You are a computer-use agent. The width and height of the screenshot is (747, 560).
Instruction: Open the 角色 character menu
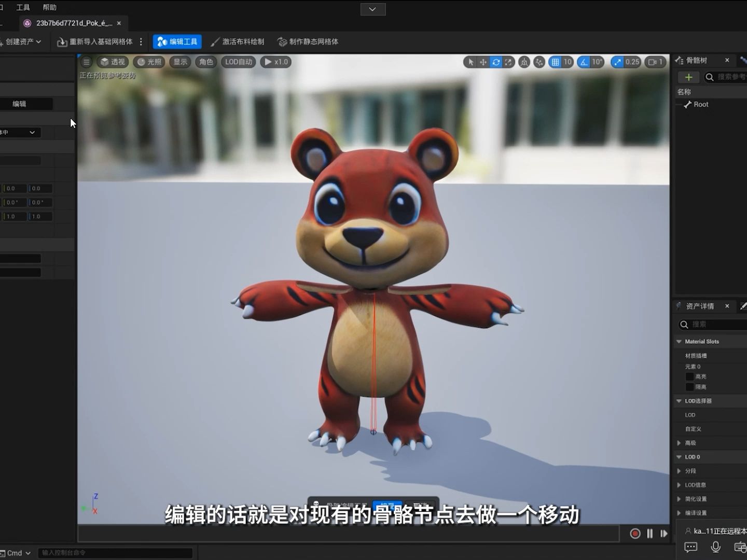(x=206, y=62)
